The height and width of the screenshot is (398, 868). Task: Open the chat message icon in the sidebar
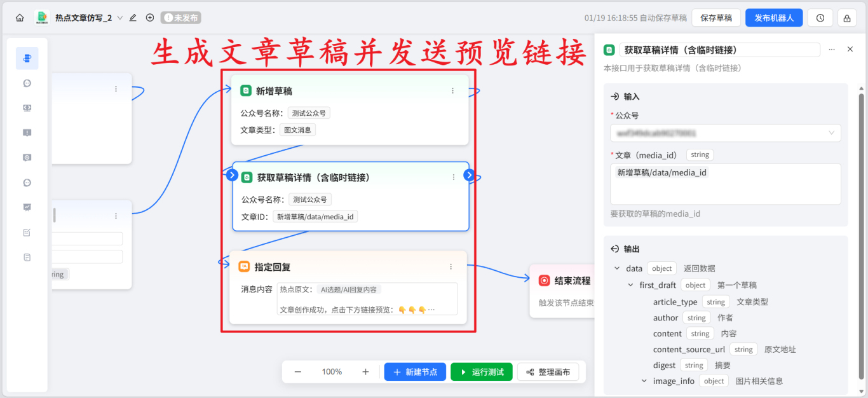coord(27,83)
